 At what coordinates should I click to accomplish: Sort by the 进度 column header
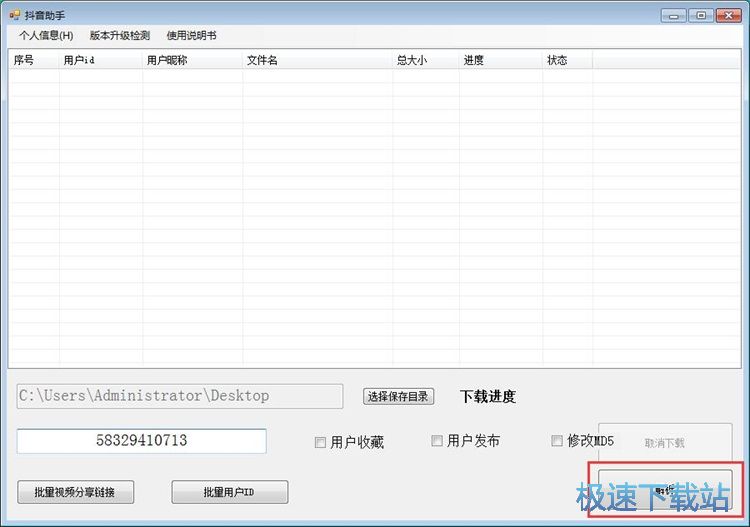pos(501,60)
